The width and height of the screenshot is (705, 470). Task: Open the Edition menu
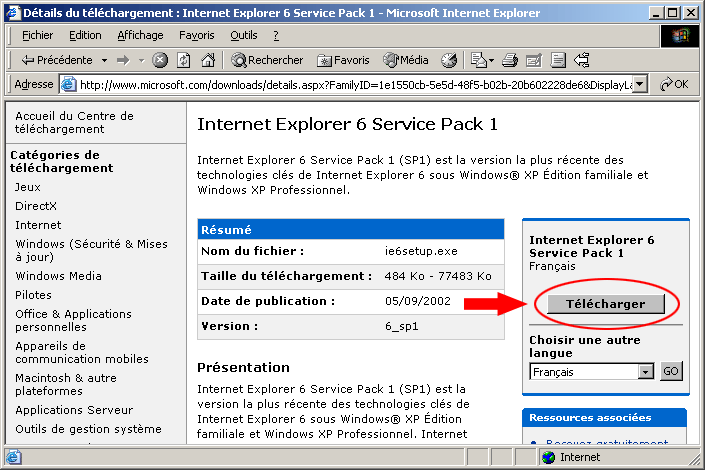[85, 35]
